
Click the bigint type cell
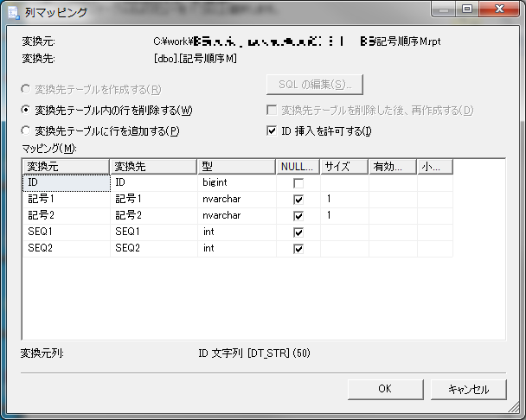point(237,183)
